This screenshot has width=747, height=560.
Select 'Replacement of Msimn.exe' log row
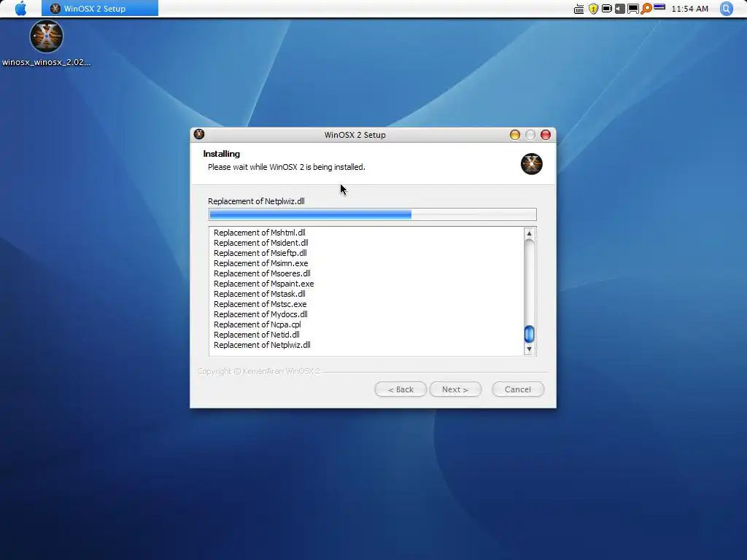click(260, 263)
